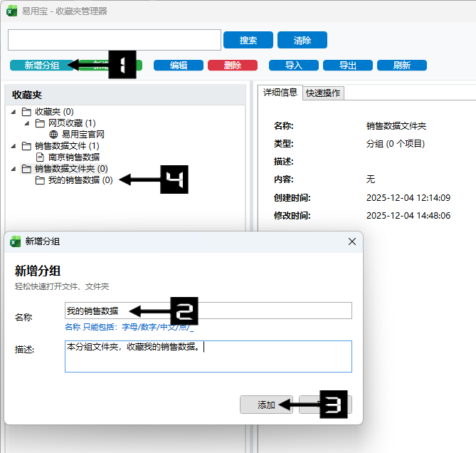Click the 新增分组 toolbar button

pos(41,66)
